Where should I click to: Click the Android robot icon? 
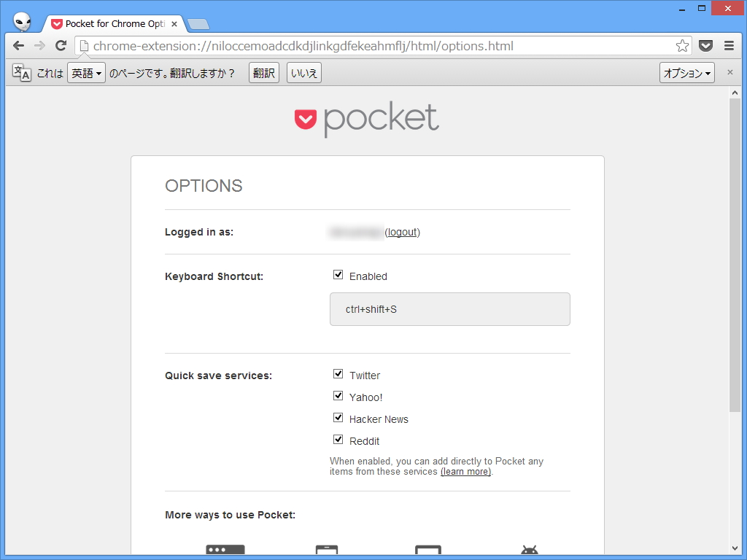530,550
